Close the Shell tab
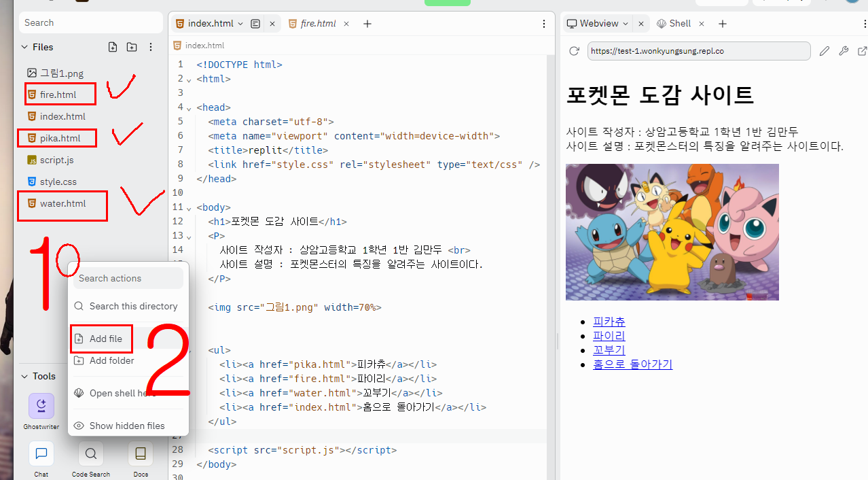The height and width of the screenshot is (480, 868). coord(702,24)
